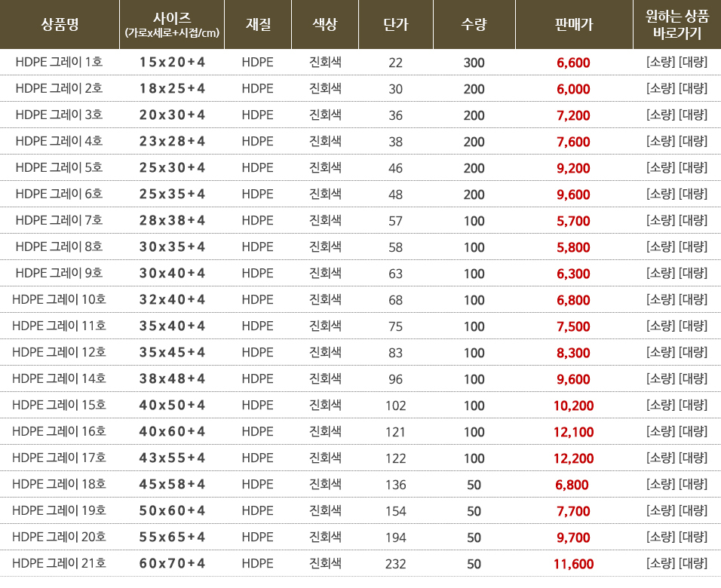Go to [대량] page for HDPE 그레이 5호
This screenshot has width=721, height=588.
pyautogui.click(x=693, y=167)
